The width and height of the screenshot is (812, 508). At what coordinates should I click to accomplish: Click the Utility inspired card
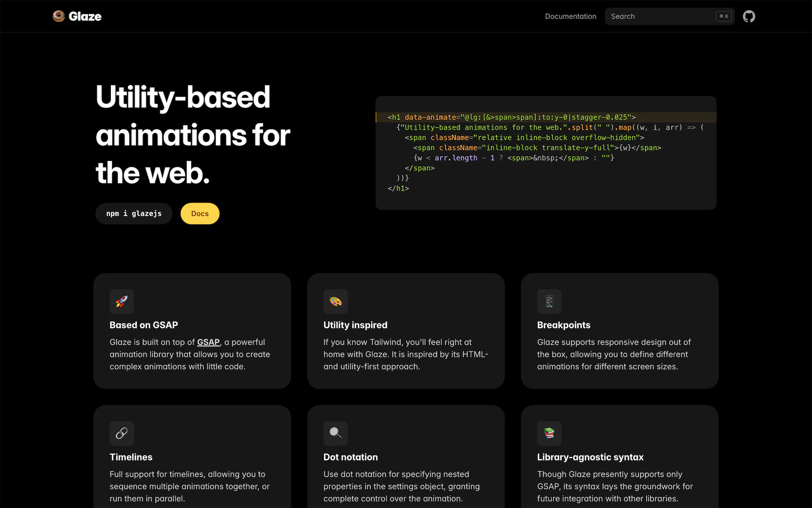pyautogui.click(x=406, y=330)
